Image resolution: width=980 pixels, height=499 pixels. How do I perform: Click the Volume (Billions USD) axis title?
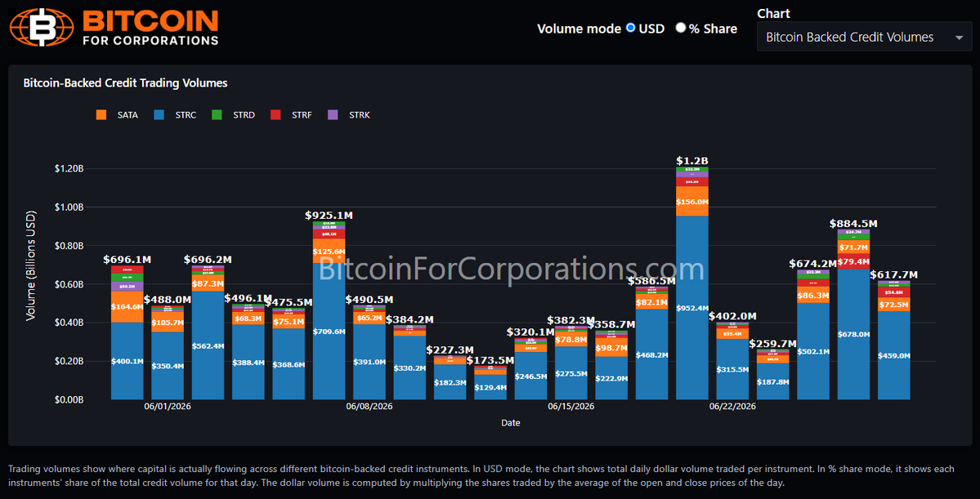(x=30, y=266)
